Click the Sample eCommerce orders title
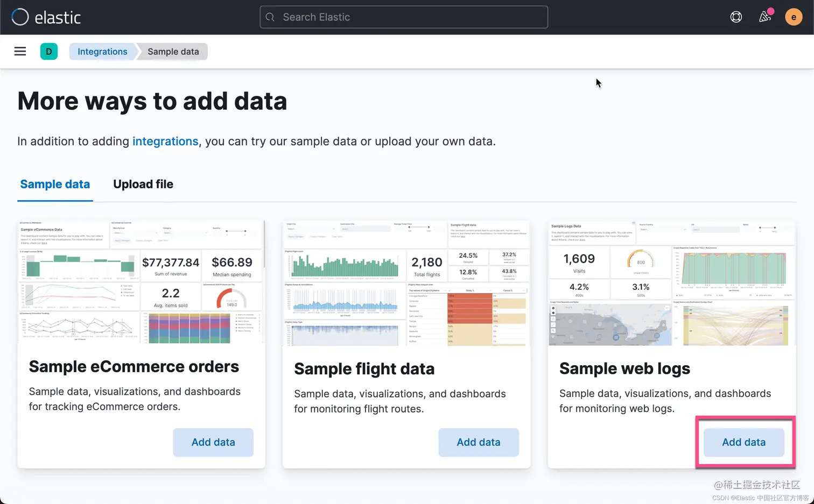 coord(134,367)
